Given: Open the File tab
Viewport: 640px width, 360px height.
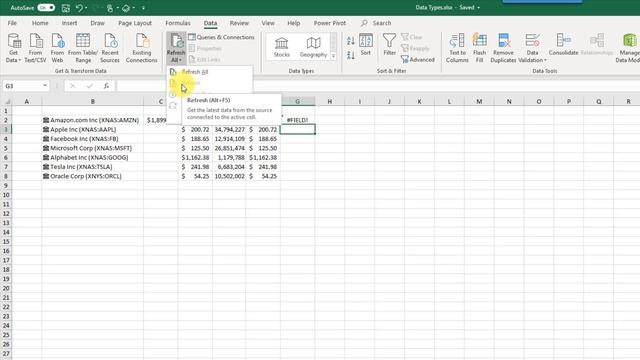Looking at the screenshot, I should point(12,23).
